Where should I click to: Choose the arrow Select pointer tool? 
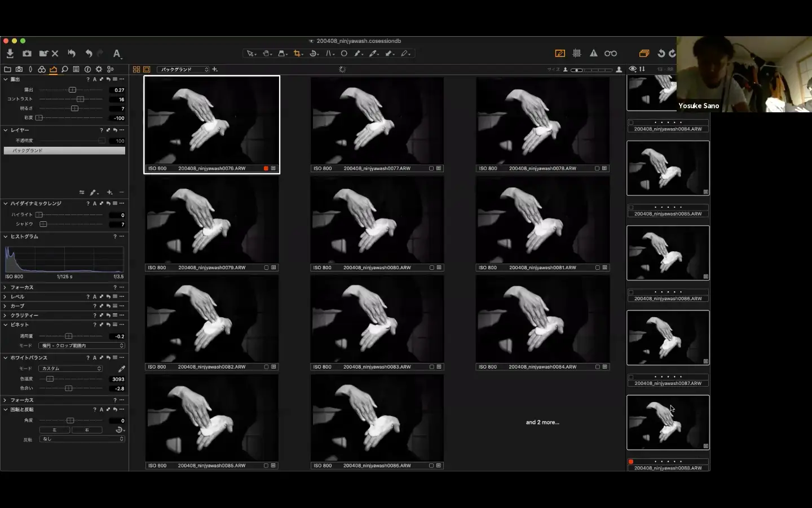pyautogui.click(x=250, y=54)
